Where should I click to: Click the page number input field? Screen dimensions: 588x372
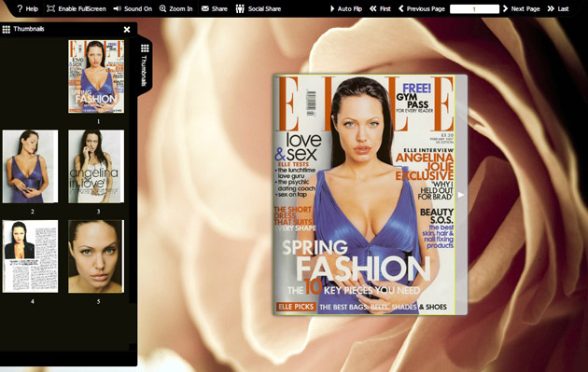pyautogui.click(x=474, y=9)
